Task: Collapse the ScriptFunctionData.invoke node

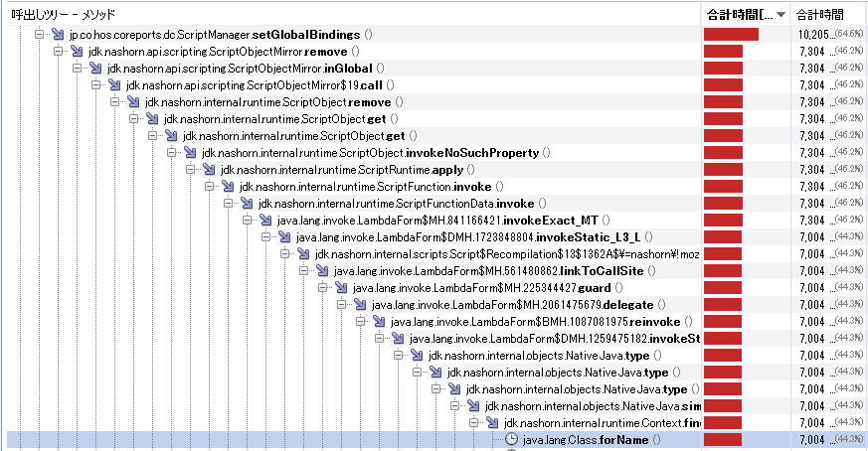Action: coord(228,203)
